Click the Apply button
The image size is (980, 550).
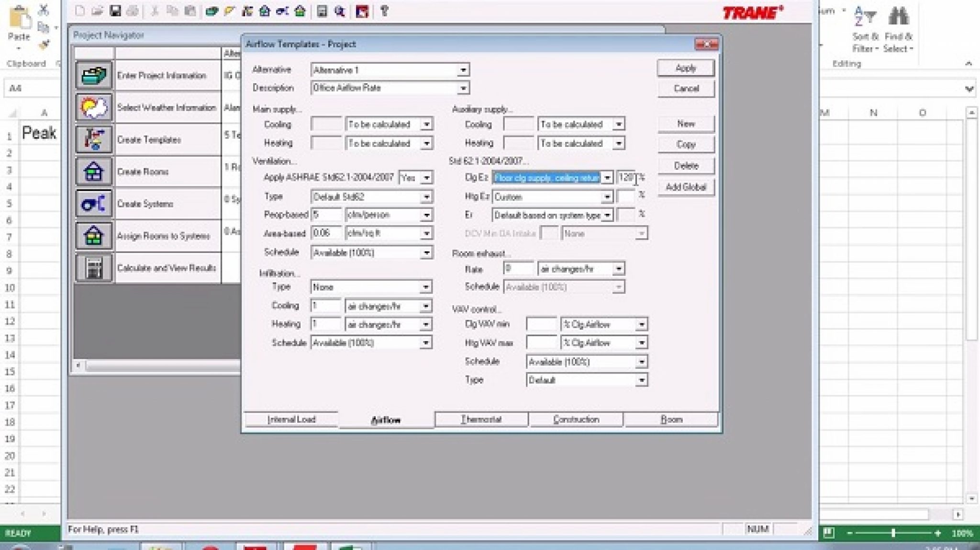[x=685, y=68]
